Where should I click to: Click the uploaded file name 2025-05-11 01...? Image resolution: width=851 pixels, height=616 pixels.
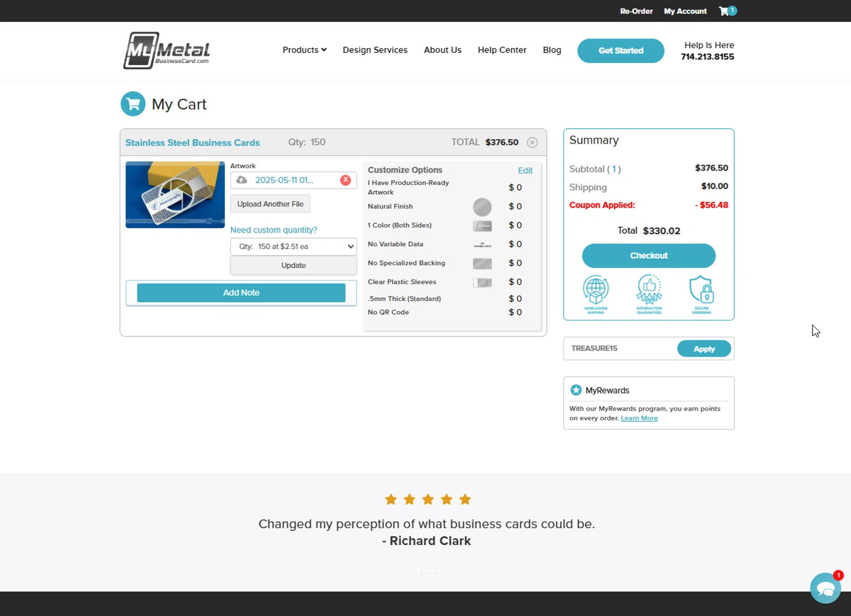click(x=284, y=180)
